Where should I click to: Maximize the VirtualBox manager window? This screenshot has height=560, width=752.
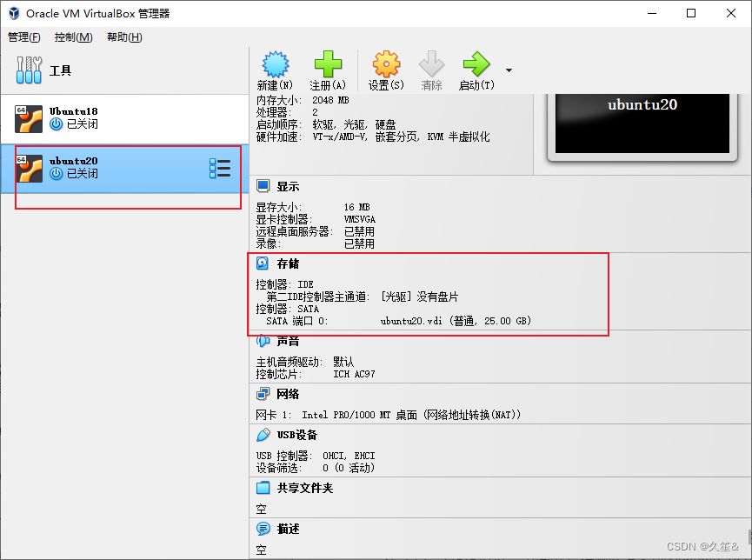pos(691,13)
